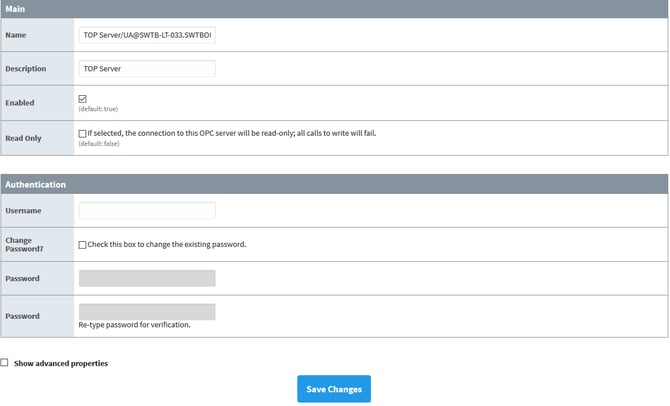Click the Enabled row label

tap(22, 103)
